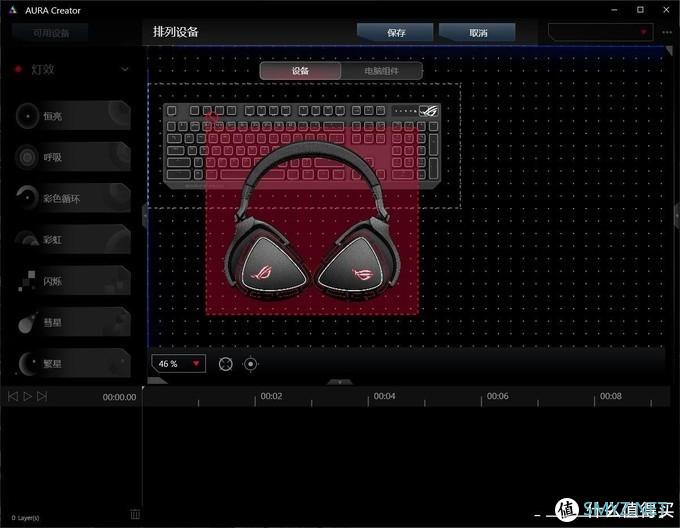Click the 0 Layer(s) status text
This screenshot has height=528, width=680.
[x=25, y=518]
